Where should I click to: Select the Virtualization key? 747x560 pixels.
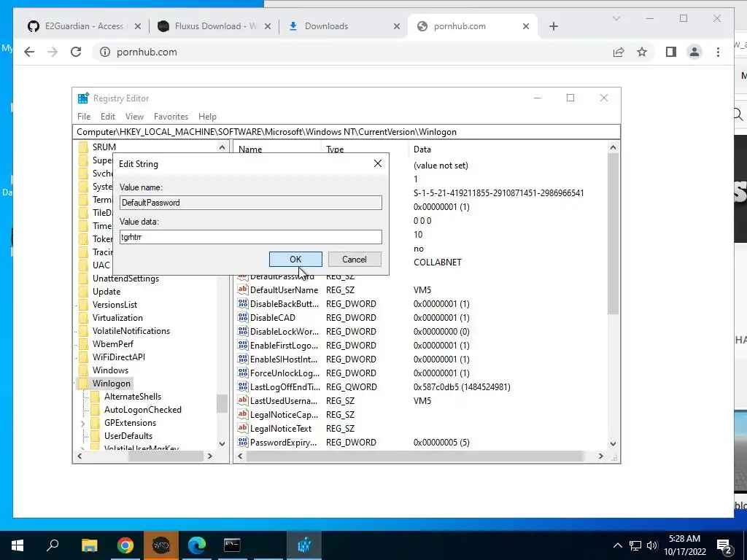(117, 318)
